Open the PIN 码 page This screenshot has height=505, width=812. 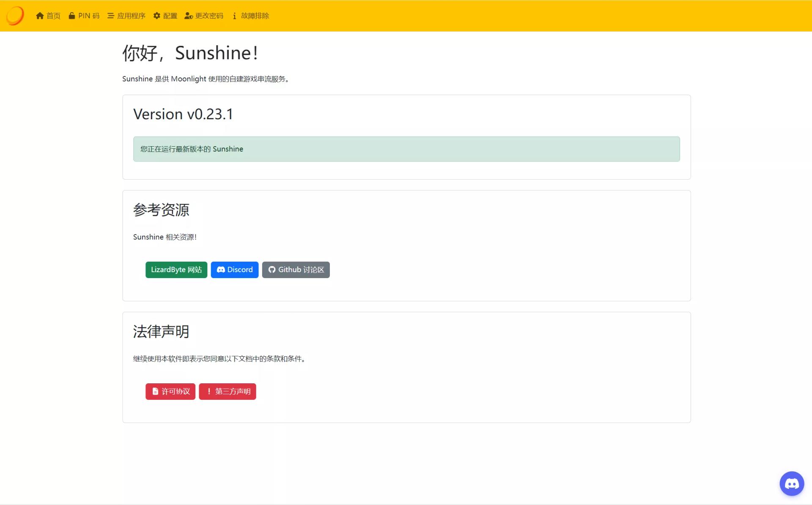tap(84, 16)
